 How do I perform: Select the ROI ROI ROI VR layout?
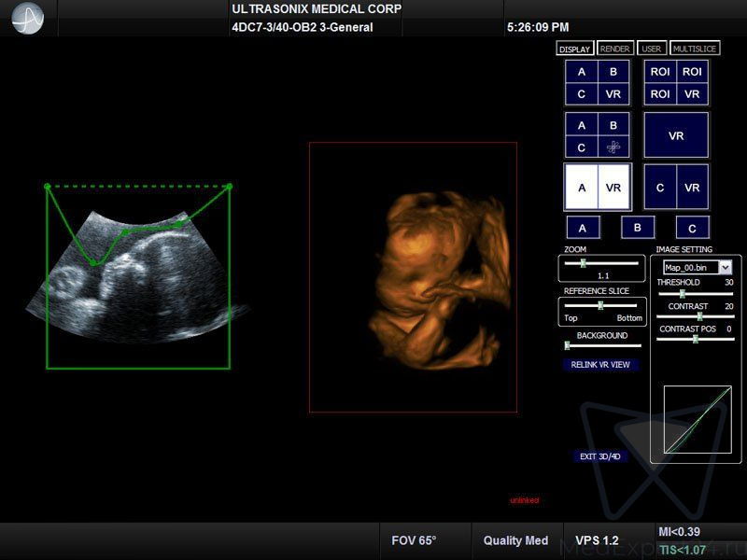(676, 83)
